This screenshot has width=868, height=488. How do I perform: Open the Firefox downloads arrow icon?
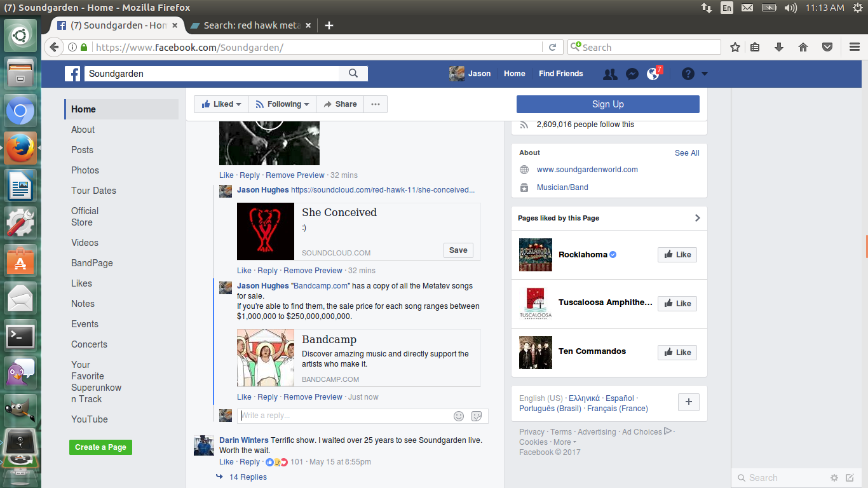click(779, 47)
